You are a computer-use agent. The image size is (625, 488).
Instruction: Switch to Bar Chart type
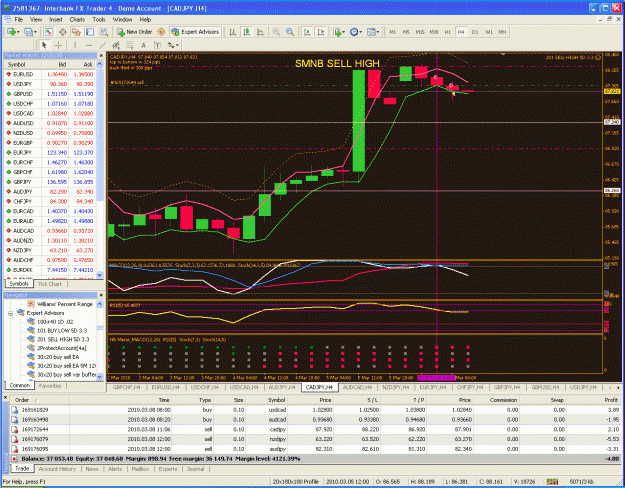pos(233,32)
